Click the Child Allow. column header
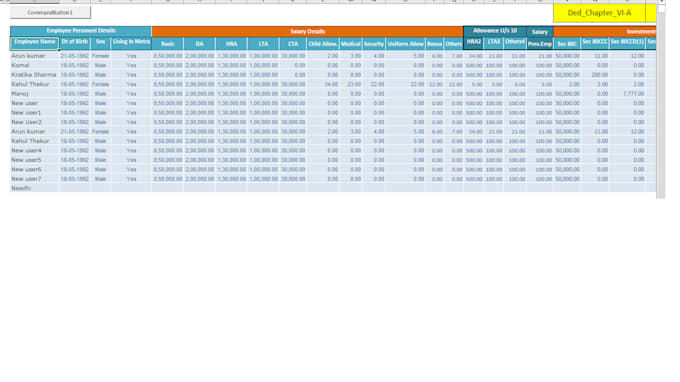Image resolution: width=680 pixels, height=382 pixels. click(x=323, y=44)
